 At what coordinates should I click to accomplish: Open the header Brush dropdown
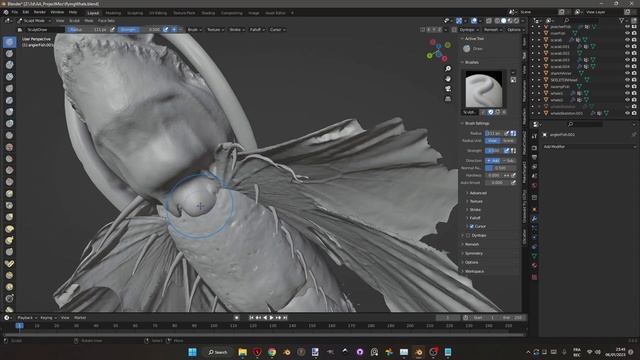[194, 30]
